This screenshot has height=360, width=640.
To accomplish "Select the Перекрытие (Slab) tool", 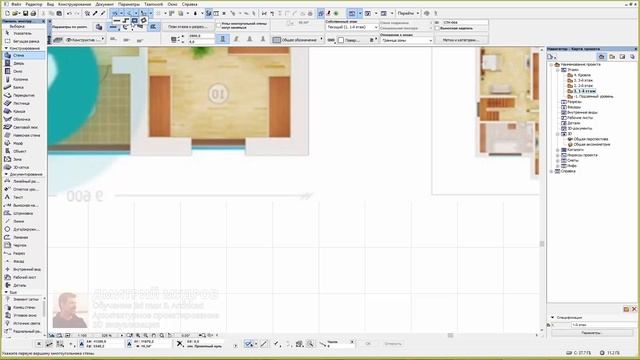I will (23, 95).
